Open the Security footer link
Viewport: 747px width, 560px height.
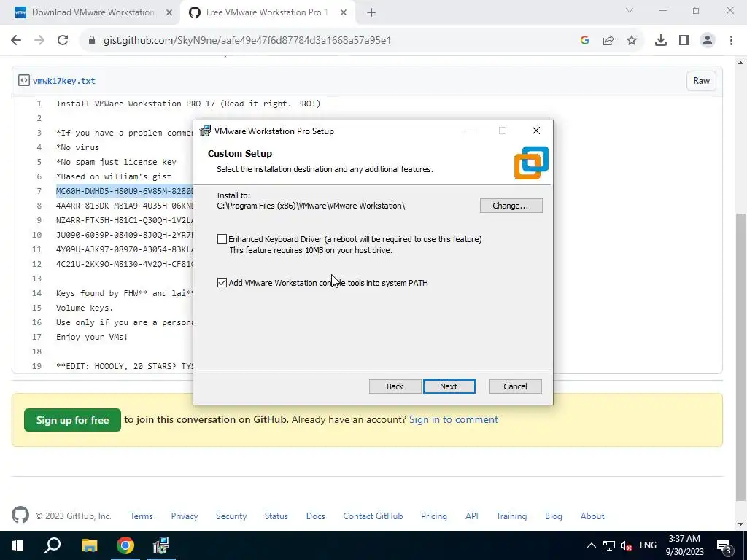[231, 516]
